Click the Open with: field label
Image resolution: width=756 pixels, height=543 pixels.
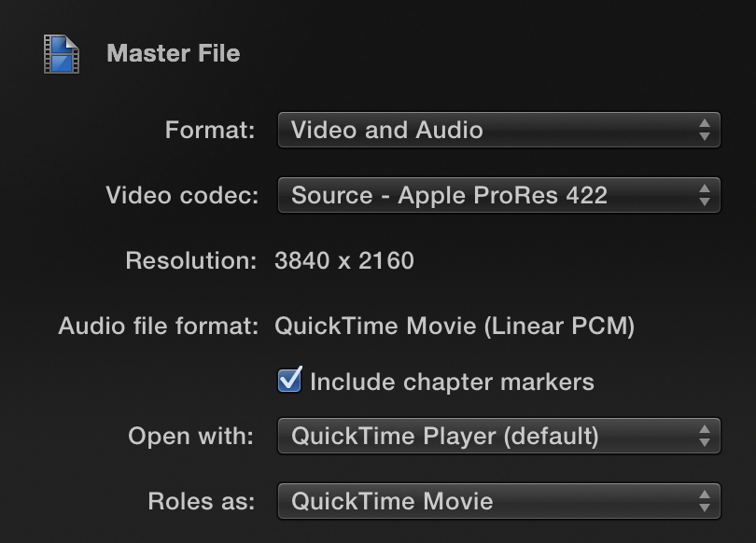(190, 437)
